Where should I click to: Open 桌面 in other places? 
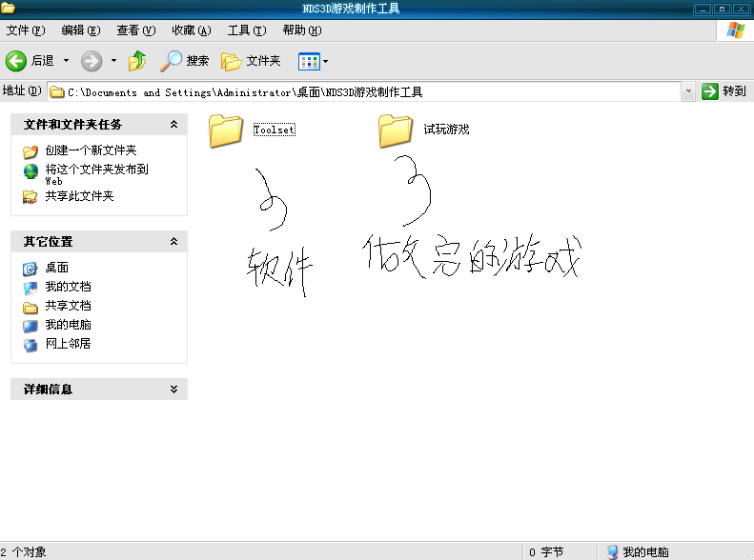pos(57,268)
